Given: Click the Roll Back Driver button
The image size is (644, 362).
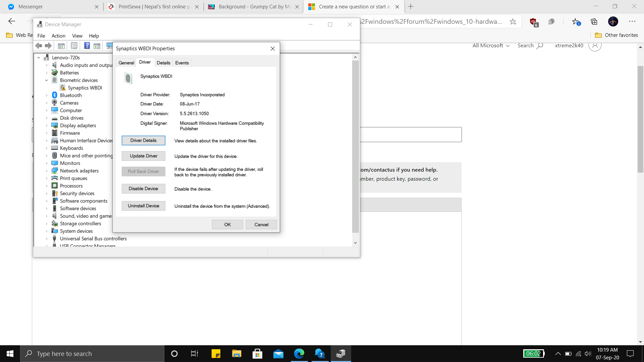Looking at the screenshot, I should [143, 172].
